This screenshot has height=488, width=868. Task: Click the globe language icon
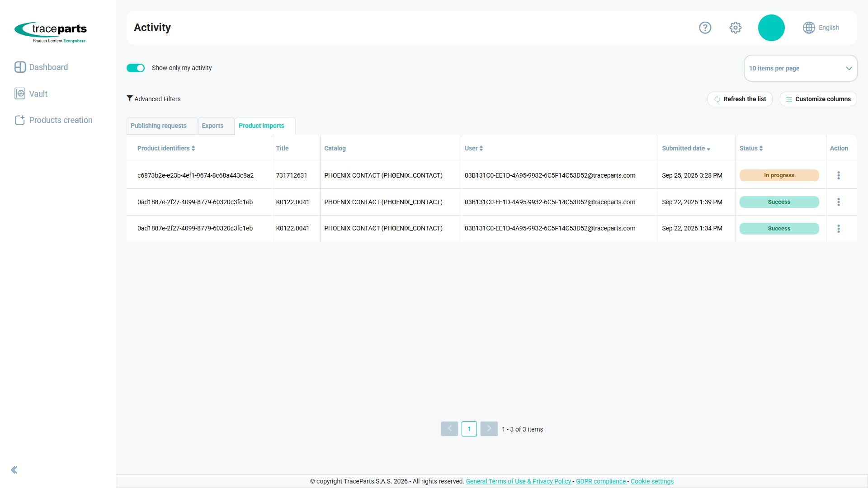click(x=809, y=28)
